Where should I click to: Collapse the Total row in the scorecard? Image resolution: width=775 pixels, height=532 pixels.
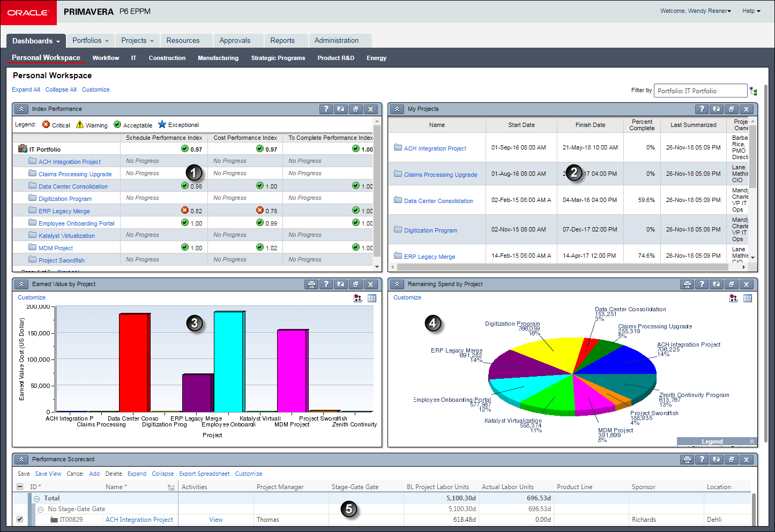click(x=37, y=498)
